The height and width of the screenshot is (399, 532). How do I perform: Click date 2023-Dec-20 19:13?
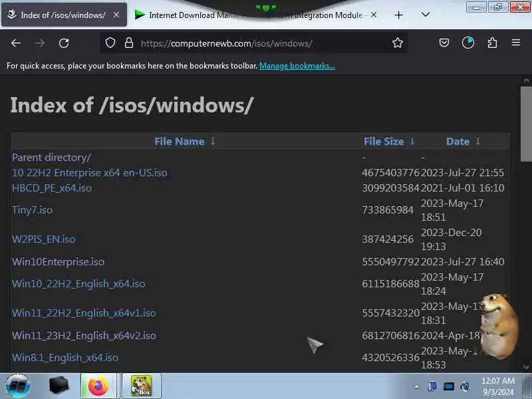[x=452, y=239]
